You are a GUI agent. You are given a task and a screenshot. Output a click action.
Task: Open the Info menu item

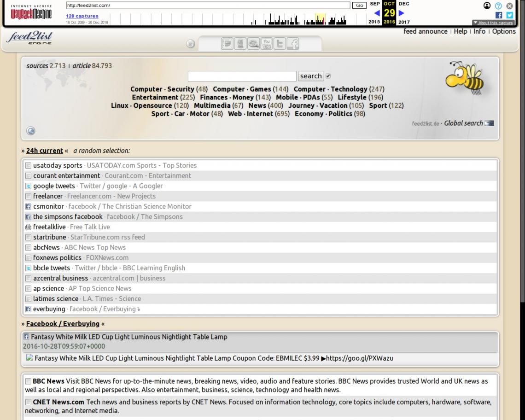pos(479,31)
